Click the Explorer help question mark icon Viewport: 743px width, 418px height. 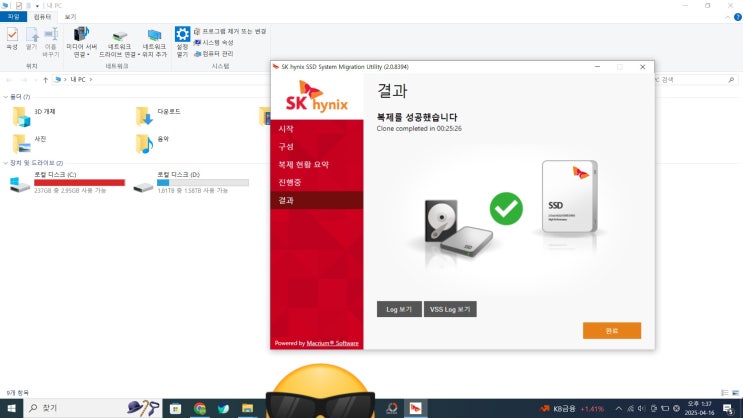click(737, 17)
